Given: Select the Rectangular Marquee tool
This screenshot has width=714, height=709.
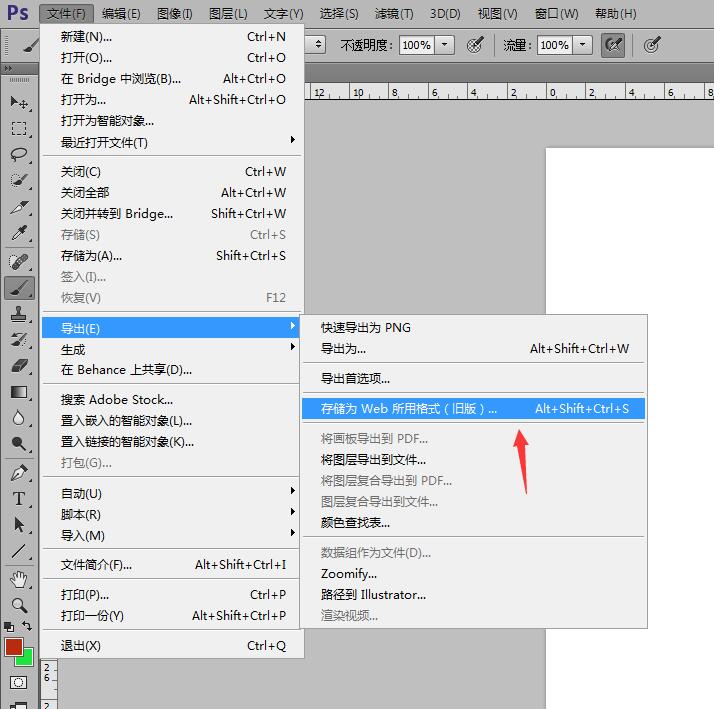Looking at the screenshot, I should coord(19,128).
